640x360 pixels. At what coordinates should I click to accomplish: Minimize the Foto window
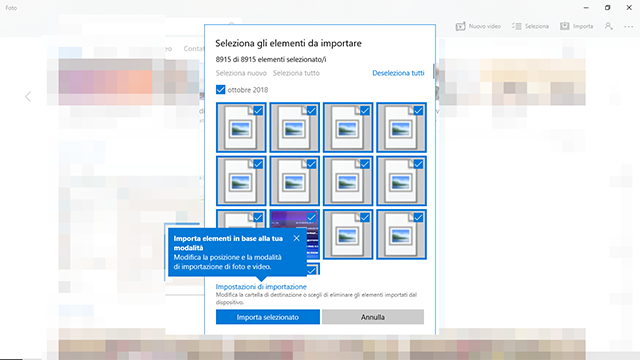[x=586, y=8]
